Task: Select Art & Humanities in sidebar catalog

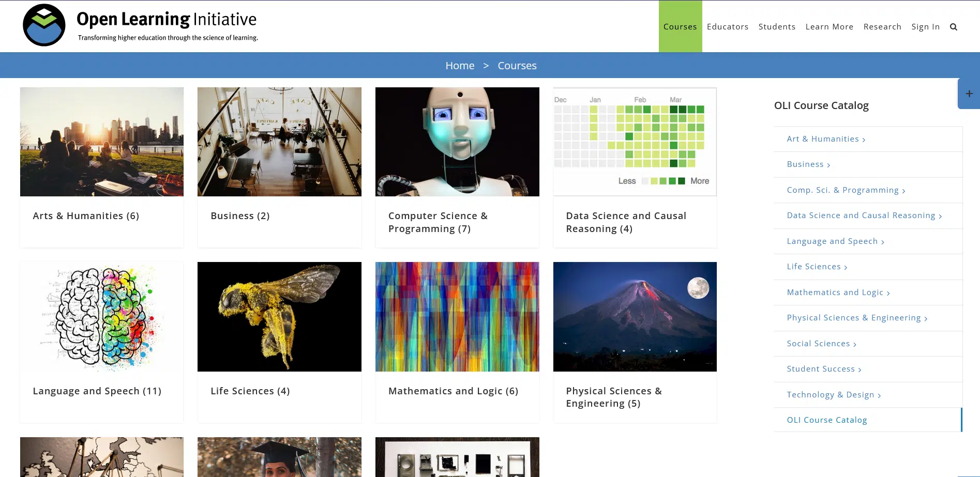Action: 826,139
